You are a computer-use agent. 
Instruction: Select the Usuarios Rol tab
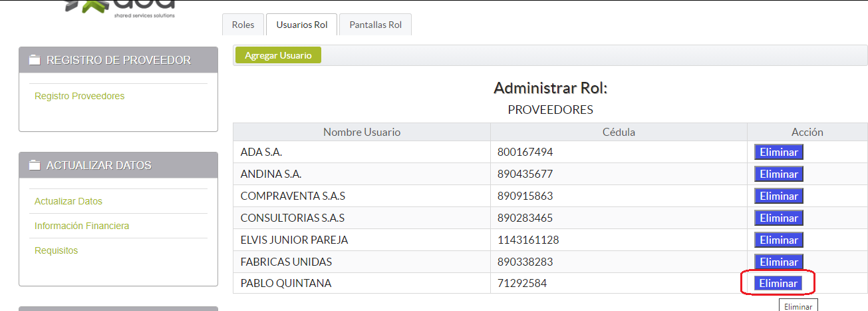pos(302,25)
